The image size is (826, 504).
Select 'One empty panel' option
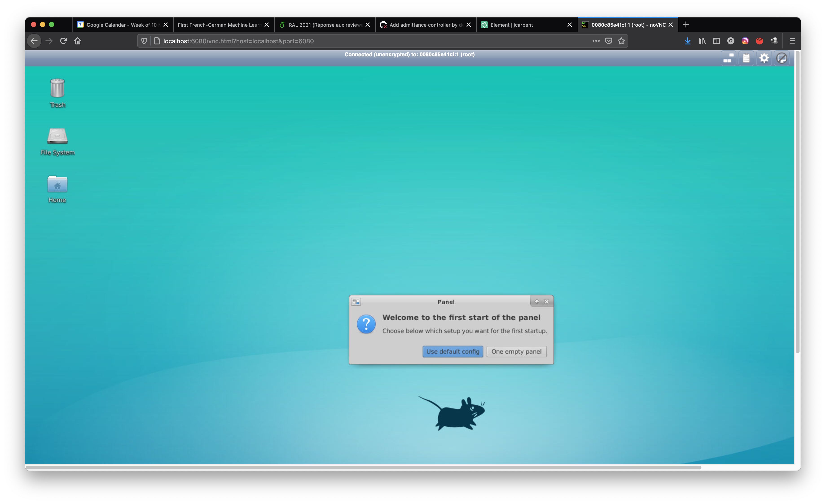[x=515, y=351]
